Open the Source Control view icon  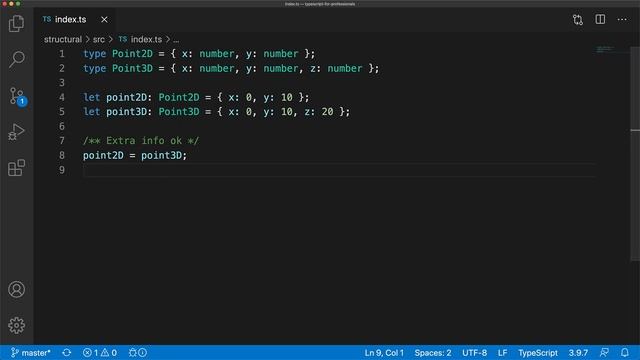pos(17,96)
